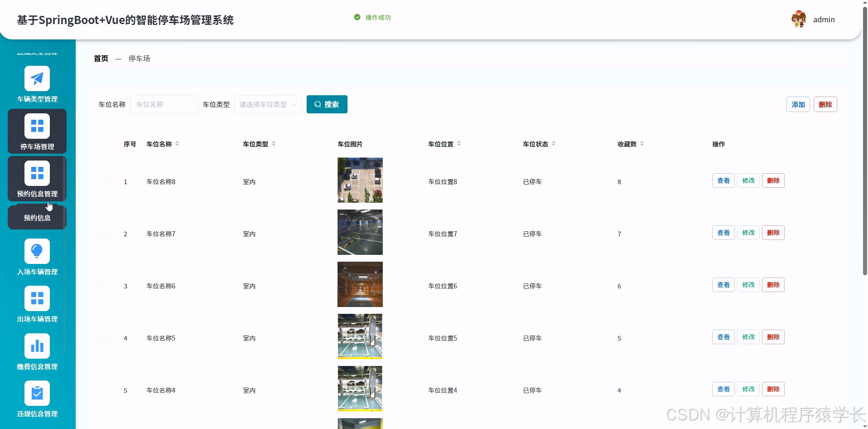Click the 车位位置5 cell
868x429 pixels.
(x=443, y=338)
